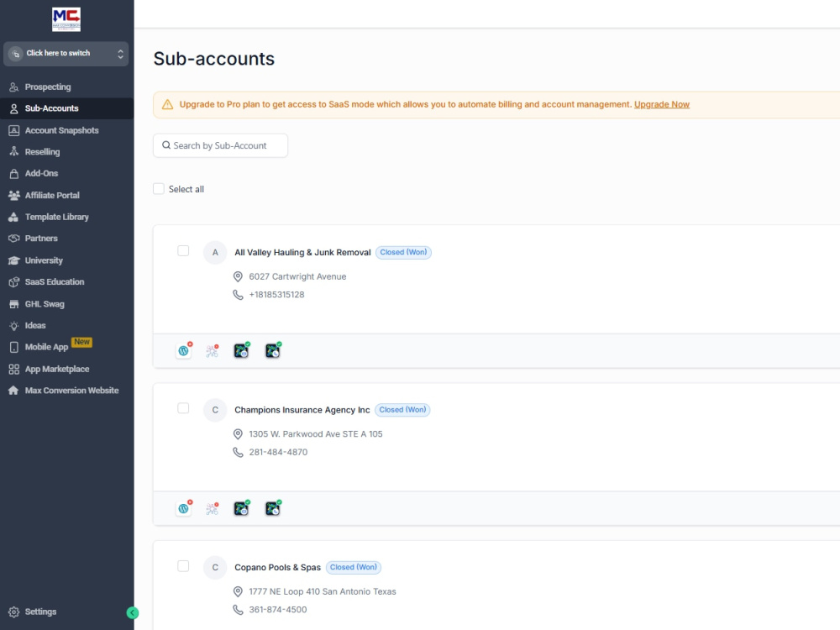Click the Partners handshake icon
Viewport: 840px width, 630px height.
point(14,239)
